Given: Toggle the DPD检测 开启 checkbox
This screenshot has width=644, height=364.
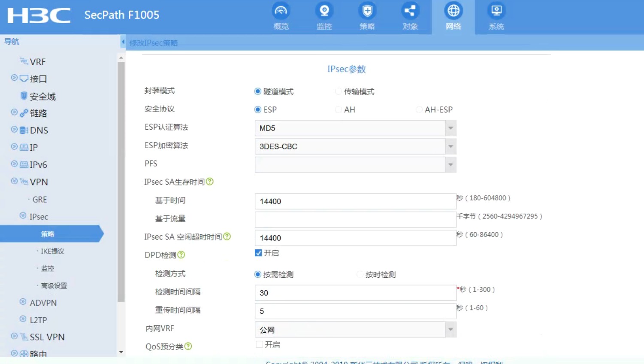Looking at the screenshot, I should coord(258,253).
